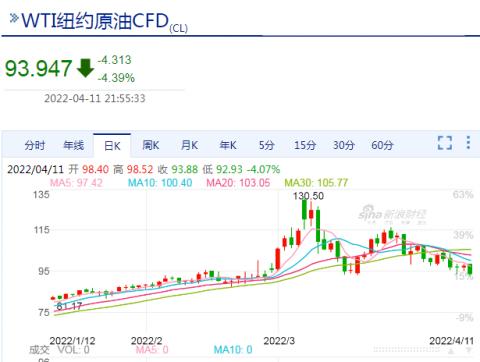Switch to 30分 thirty-minute chart tab
480x362 pixels.
tap(344, 145)
